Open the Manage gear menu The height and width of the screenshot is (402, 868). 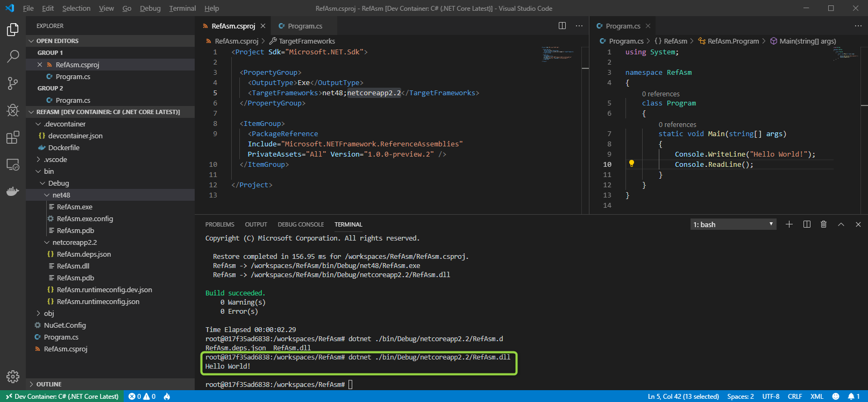[13, 376]
